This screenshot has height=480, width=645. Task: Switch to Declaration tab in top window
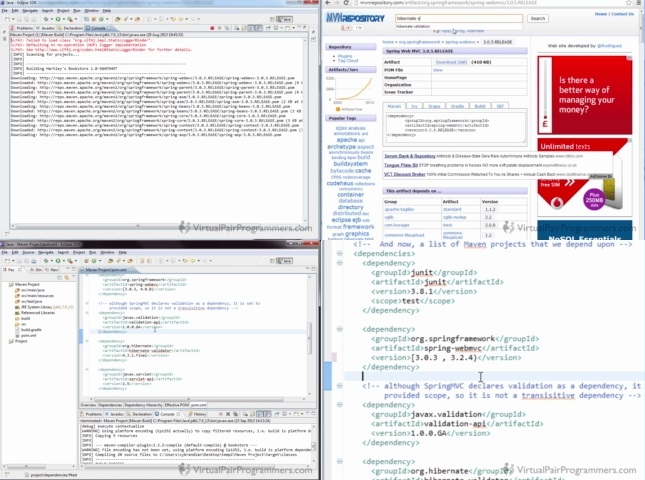point(71,28)
